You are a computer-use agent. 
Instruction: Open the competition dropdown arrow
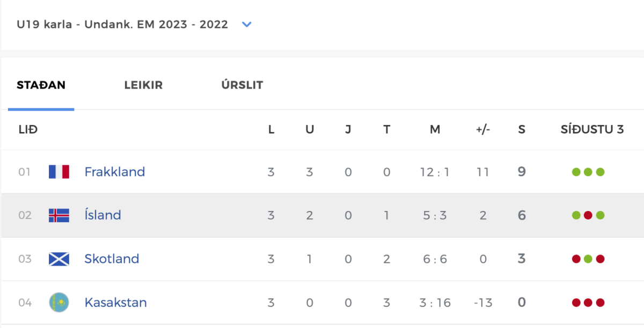point(247,24)
